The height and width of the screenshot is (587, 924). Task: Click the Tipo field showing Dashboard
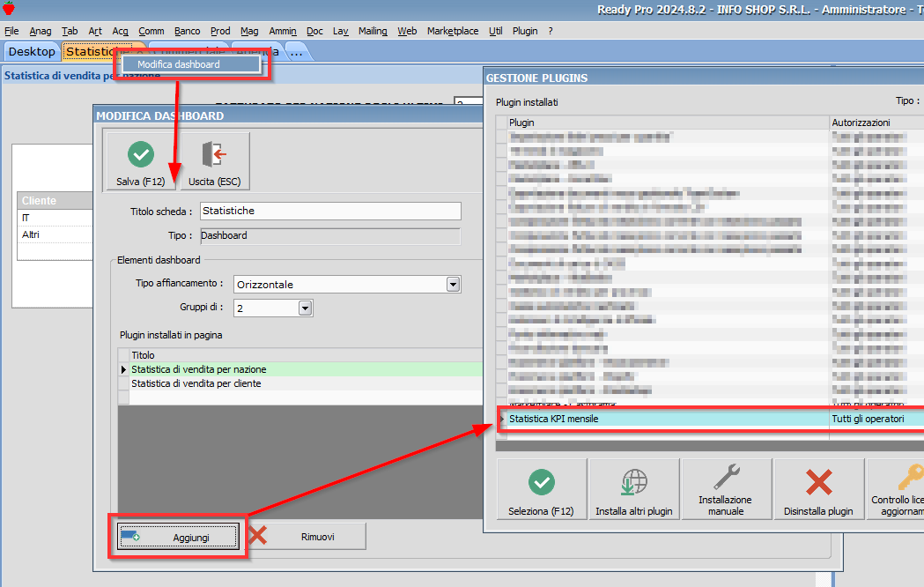click(330, 235)
